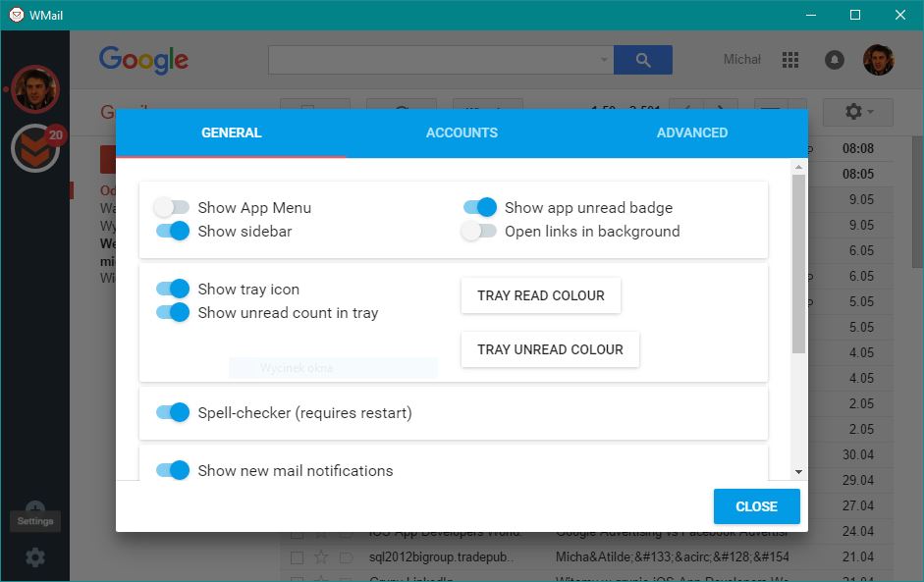Open the Google apps grid icon
Viewport: 924px width, 582px height.
click(790, 60)
